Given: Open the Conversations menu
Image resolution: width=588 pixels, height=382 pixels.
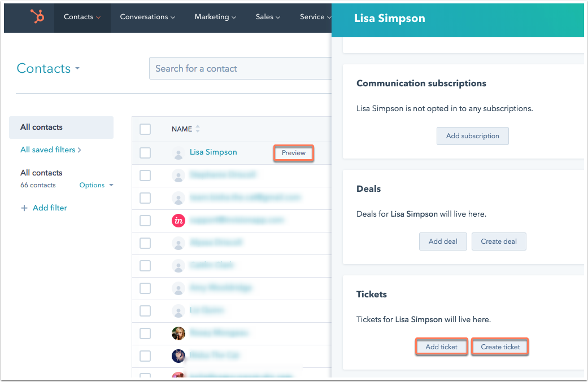Looking at the screenshot, I should [x=143, y=17].
